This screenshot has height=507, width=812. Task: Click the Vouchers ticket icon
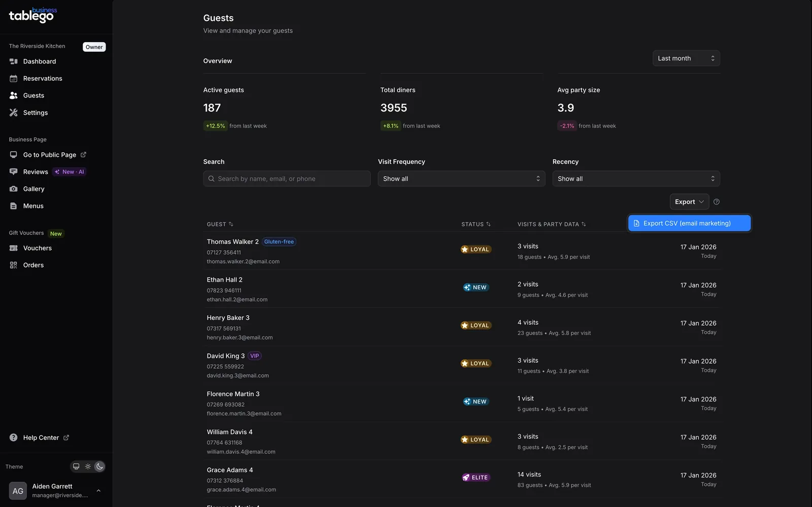click(14, 248)
